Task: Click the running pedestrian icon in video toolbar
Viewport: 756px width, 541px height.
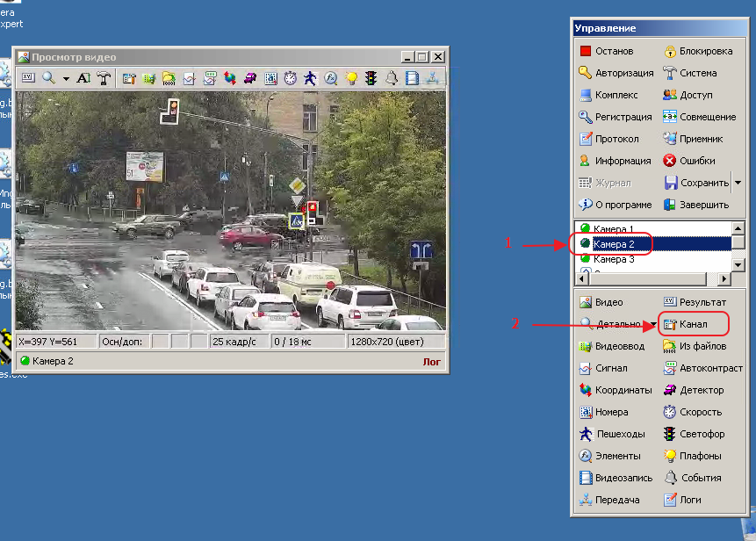Action: coord(310,78)
